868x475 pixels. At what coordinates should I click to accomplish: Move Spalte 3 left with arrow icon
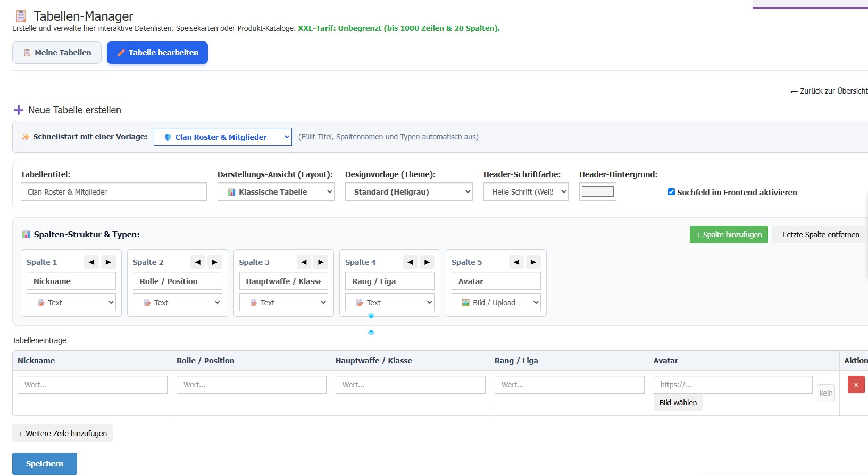[x=304, y=262]
